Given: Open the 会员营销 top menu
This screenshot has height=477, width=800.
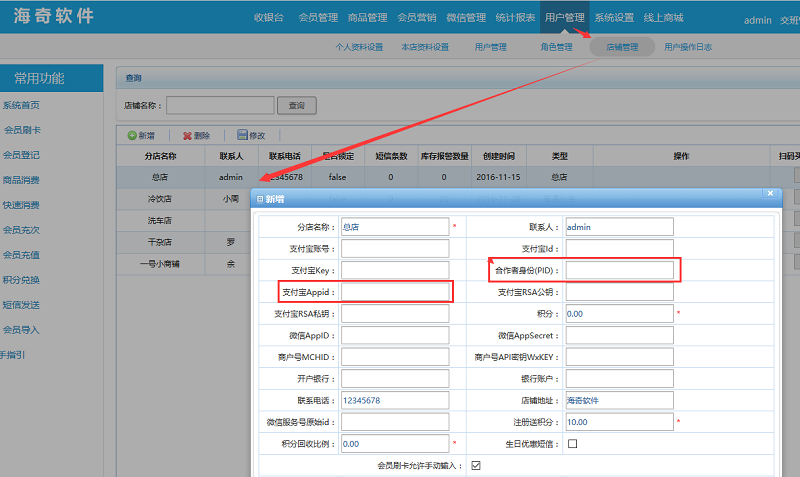Looking at the screenshot, I should [x=417, y=17].
